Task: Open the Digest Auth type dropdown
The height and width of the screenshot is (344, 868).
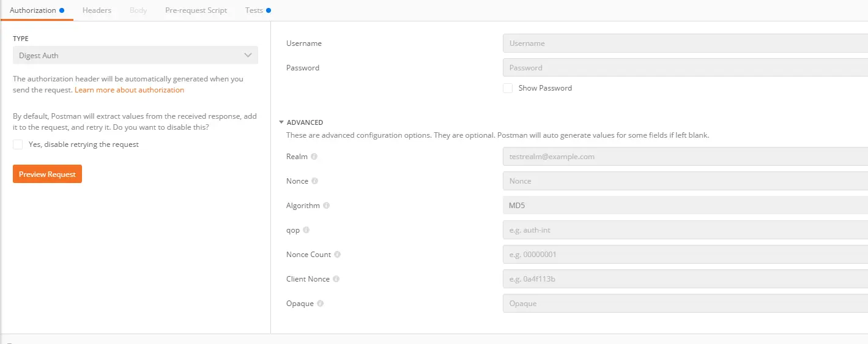Action: point(135,56)
